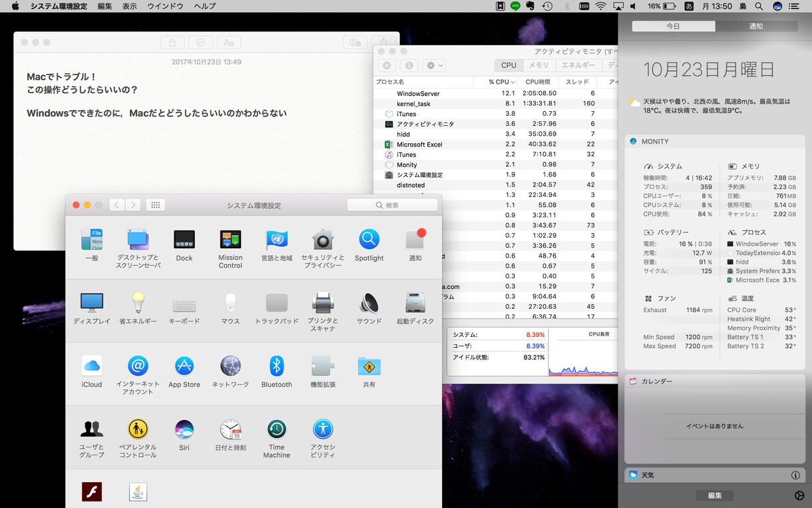Open 機能拡張 preference pane

click(323, 372)
